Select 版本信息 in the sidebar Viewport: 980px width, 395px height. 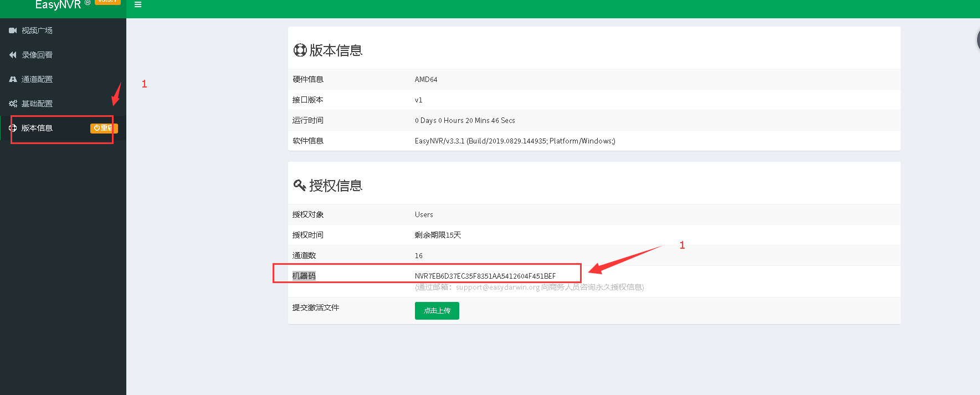(x=37, y=128)
